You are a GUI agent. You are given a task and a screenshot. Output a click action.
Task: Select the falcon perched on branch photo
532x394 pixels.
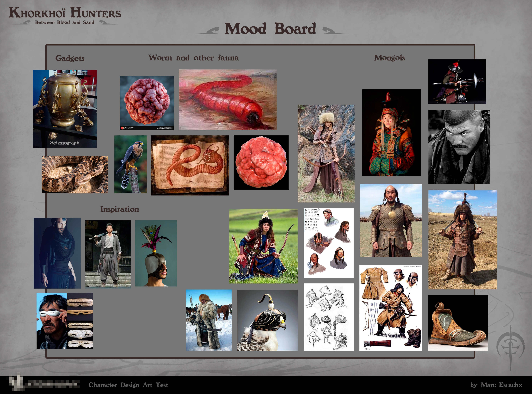(130, 164)
